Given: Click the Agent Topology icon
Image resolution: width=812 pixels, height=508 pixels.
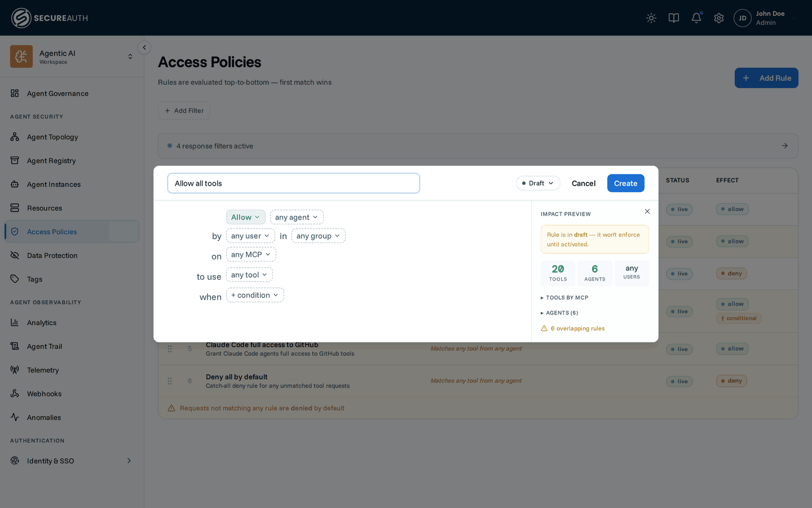Looking at the screenshot, I should click(15, 137).
